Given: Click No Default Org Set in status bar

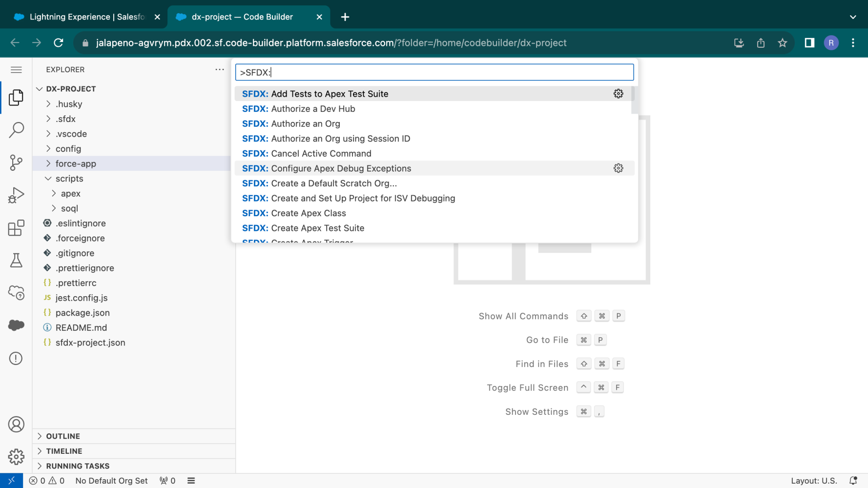Looking at the screenshot, I should click(x=112, y=481).
